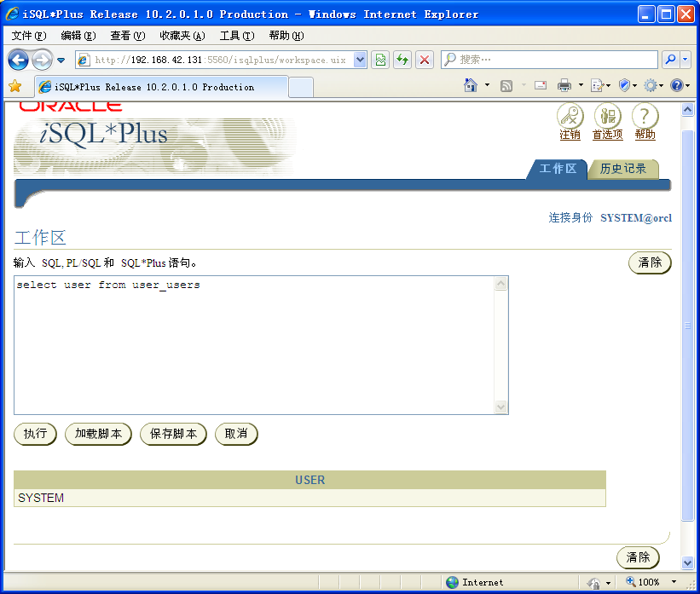
Task: Open the 工具(T) menu
Action: (x=237, y=36)
